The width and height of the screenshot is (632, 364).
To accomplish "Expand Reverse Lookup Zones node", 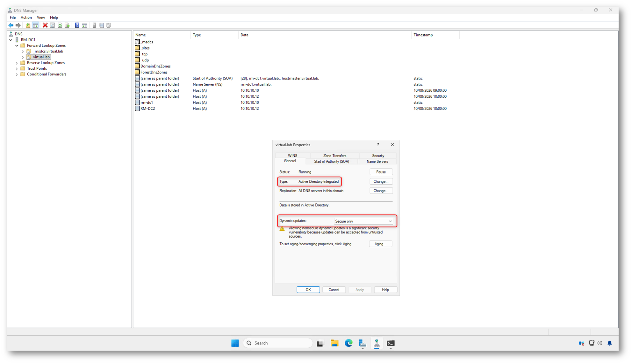I will tap(17, 63).
